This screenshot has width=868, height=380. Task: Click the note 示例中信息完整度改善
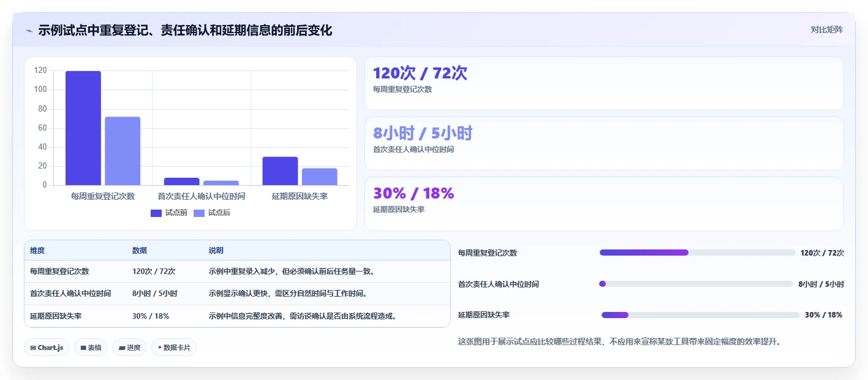pos(304,316)
